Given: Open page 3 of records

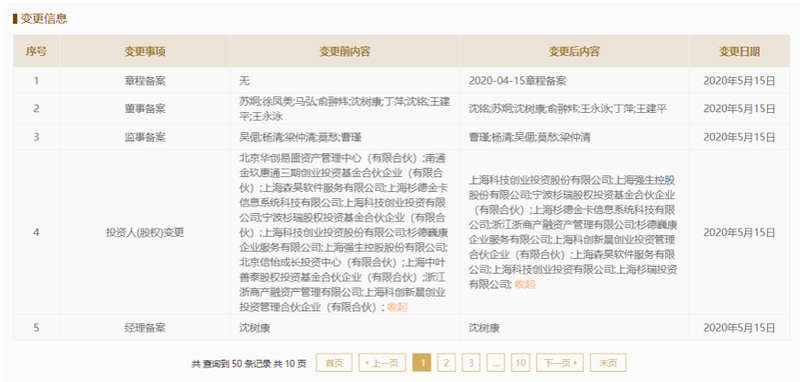Looking at the screenshot, I should click(471, 363).
